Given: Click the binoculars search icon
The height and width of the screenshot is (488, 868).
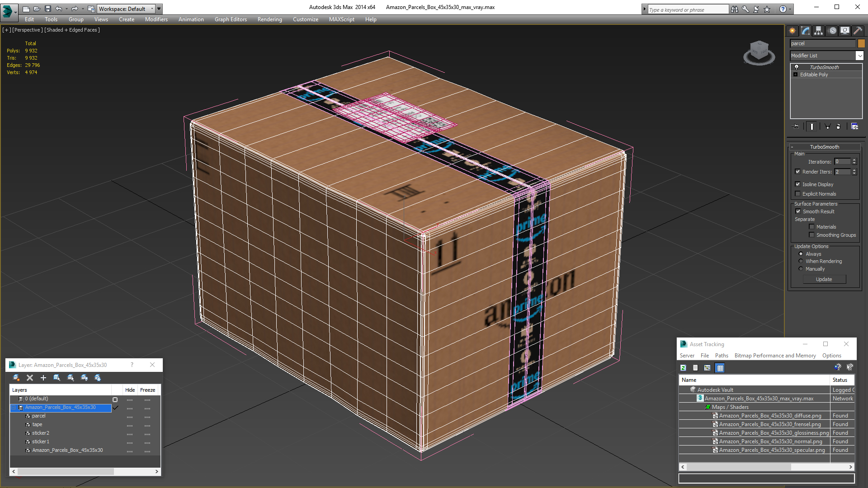Looking at the screenshot, I should point(734,9).
